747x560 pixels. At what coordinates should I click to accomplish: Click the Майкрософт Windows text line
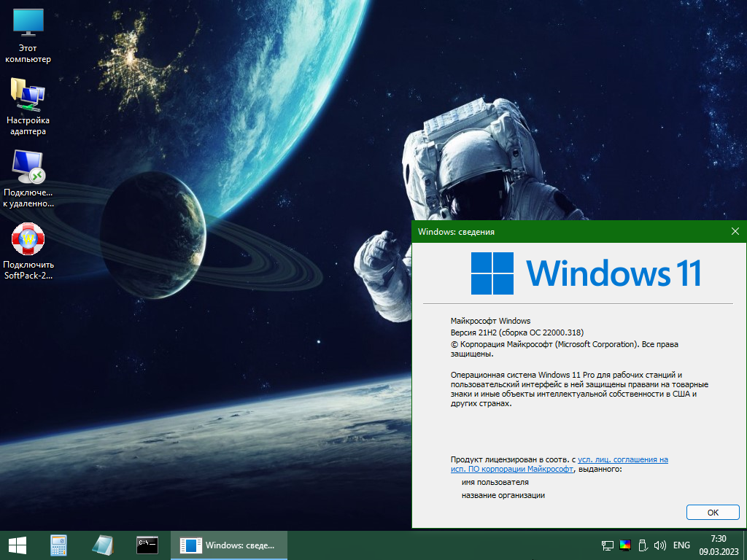[490, 321]
